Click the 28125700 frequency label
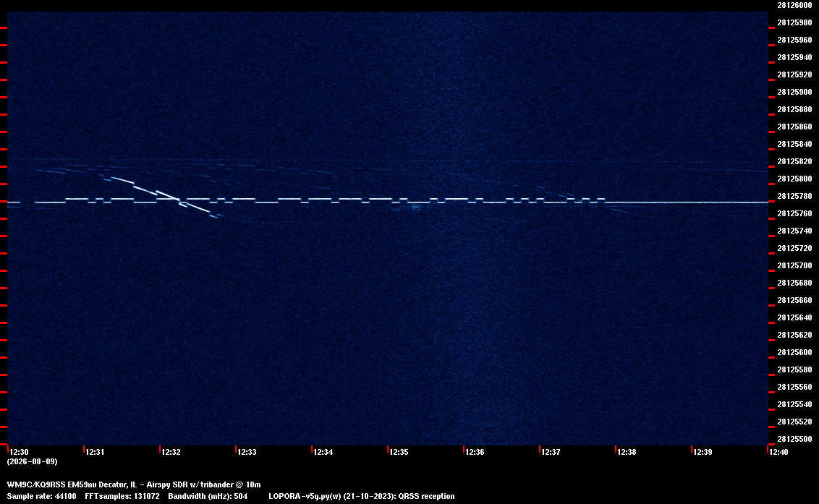The height and width of the screenshot is (504, 819). 794,265
